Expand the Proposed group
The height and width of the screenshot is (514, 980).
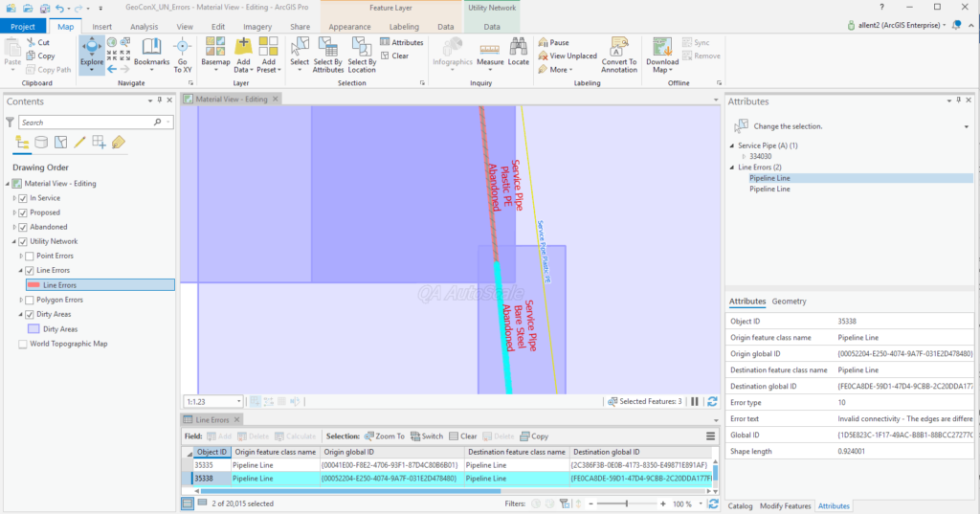point(14,212)
